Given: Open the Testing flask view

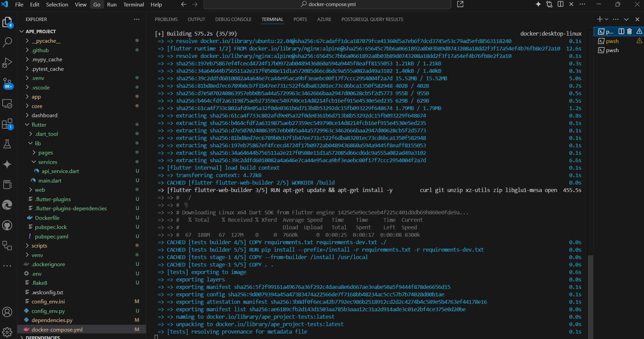Looking at the screenshot, I should pos(7,144).
